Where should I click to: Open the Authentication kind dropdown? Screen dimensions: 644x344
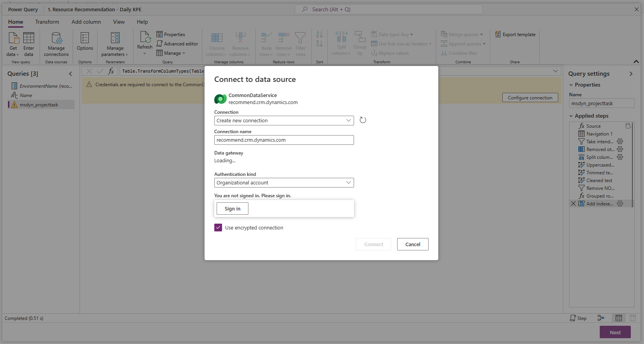pos(284,182)
